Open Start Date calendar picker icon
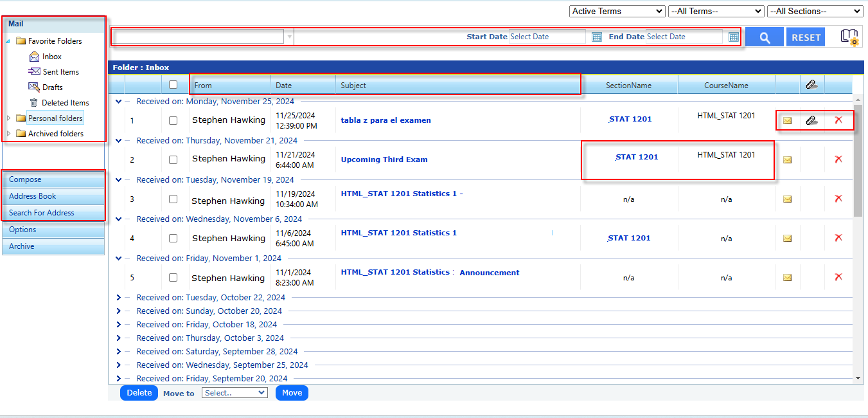This screenshot has height=418, width=868. [x=596, y=37]
